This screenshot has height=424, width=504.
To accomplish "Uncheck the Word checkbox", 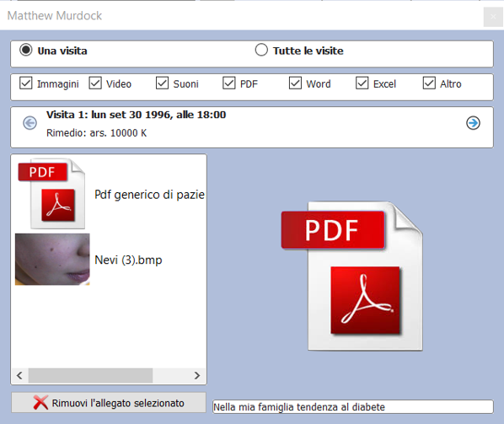I will [x=295, y=83].
